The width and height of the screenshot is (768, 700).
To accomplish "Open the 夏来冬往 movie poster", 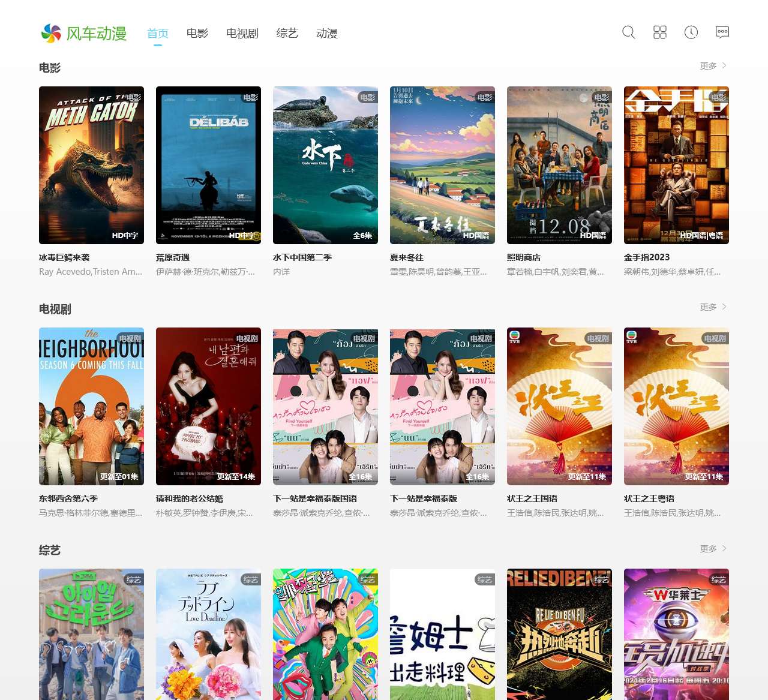I will click(x=442, y=165).
